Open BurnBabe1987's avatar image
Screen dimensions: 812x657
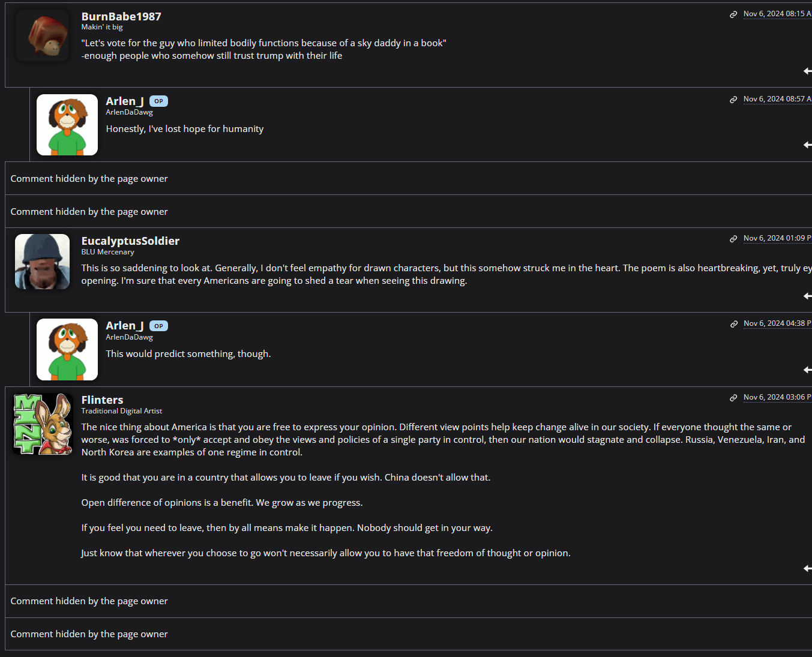pos(42,36)
